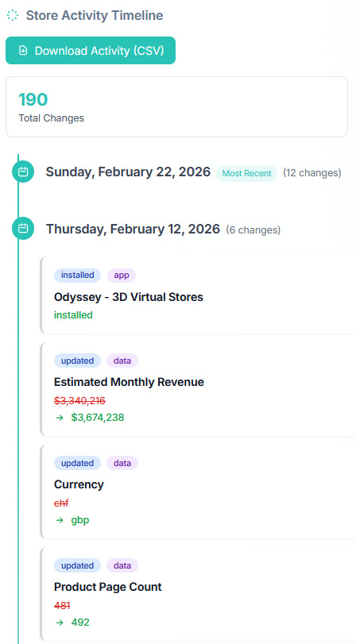Click the arrow icon before $3,674,238
Screen dimensions: 356x644
[x=60, y=418]
